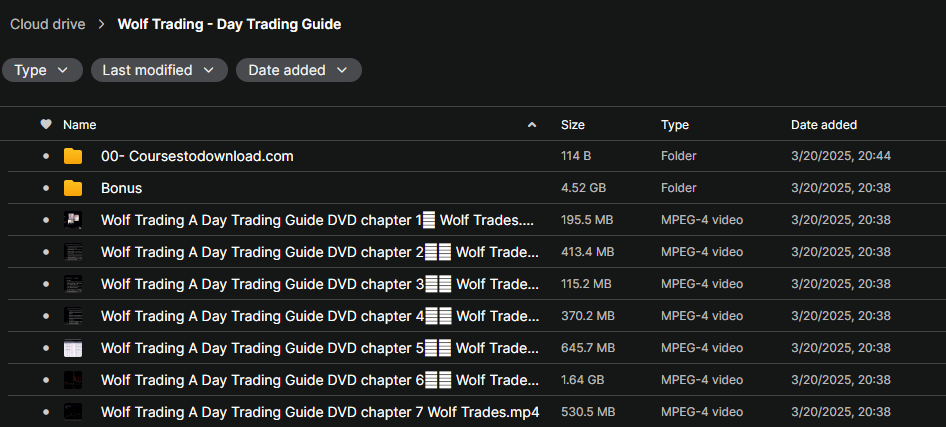This screenshot has width=946, height=427.
Task: Go to Cloud drive breadcrumb
Action: pos(48,24)
